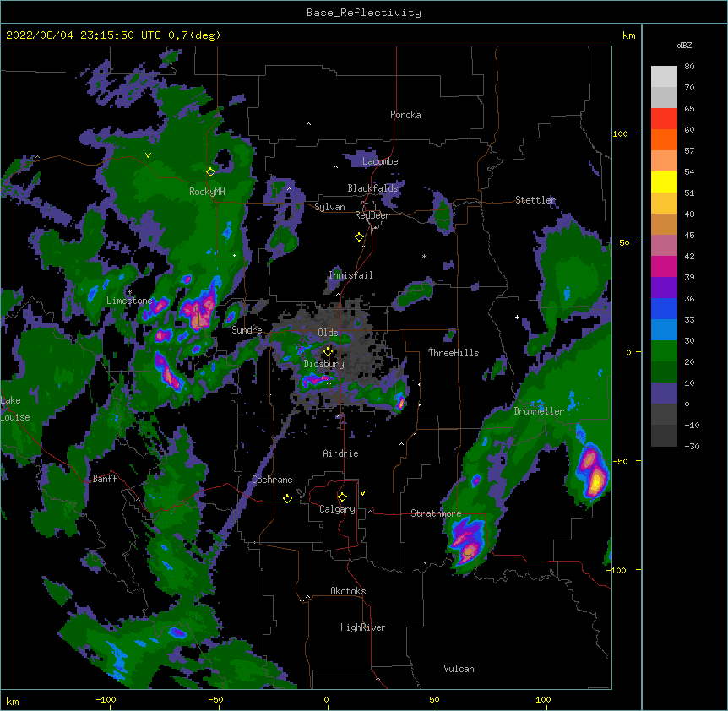Click the Base_Reflectivity title text
The width and height of the screenshot is (728, 711).
click(364, 13)
